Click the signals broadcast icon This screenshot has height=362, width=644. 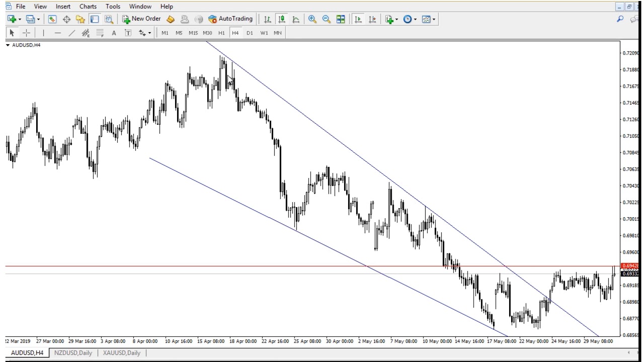[x=199, y=19]
